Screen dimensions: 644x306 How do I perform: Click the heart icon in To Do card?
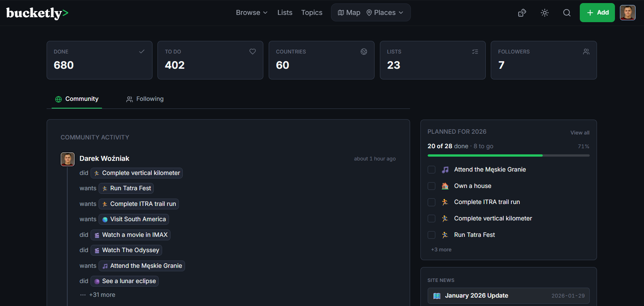253,51
